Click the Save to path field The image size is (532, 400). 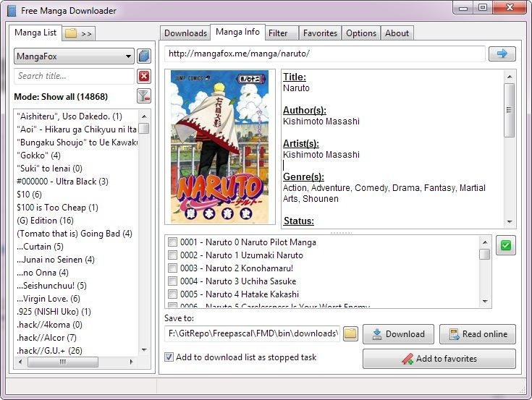coord(252,333)
